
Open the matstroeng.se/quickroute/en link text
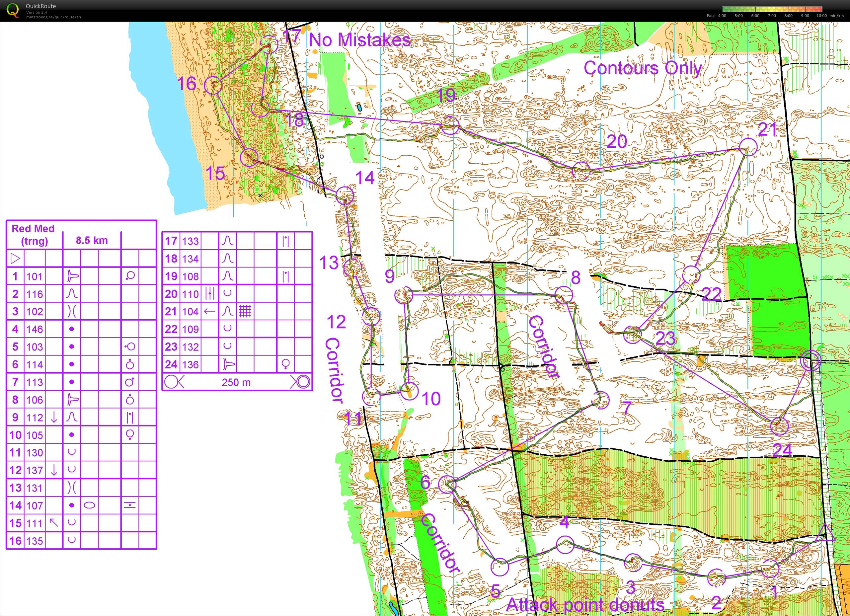[53, 17]
